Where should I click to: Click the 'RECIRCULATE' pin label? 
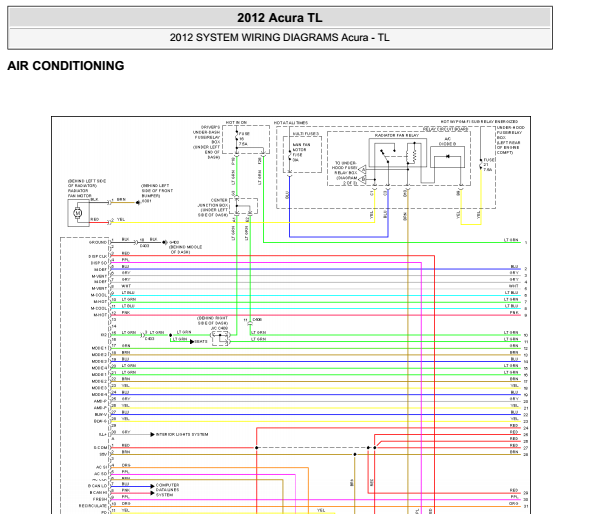coord(93,506)
